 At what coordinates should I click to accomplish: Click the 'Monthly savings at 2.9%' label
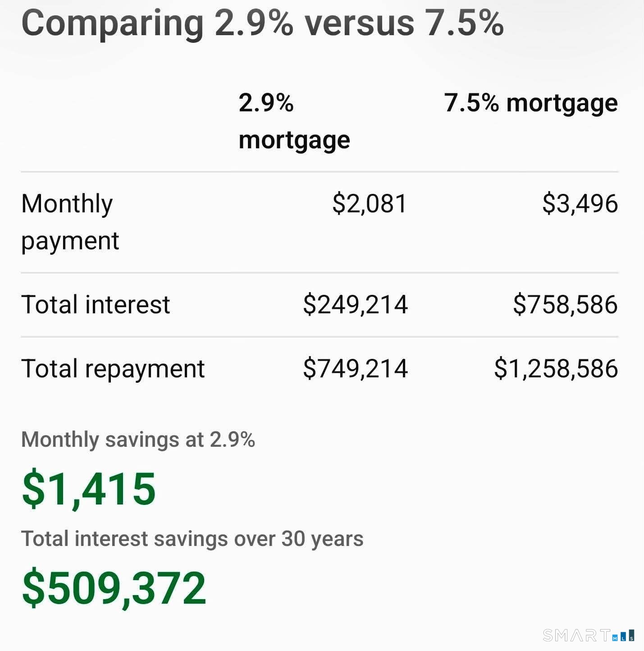(x=138, y=440)
